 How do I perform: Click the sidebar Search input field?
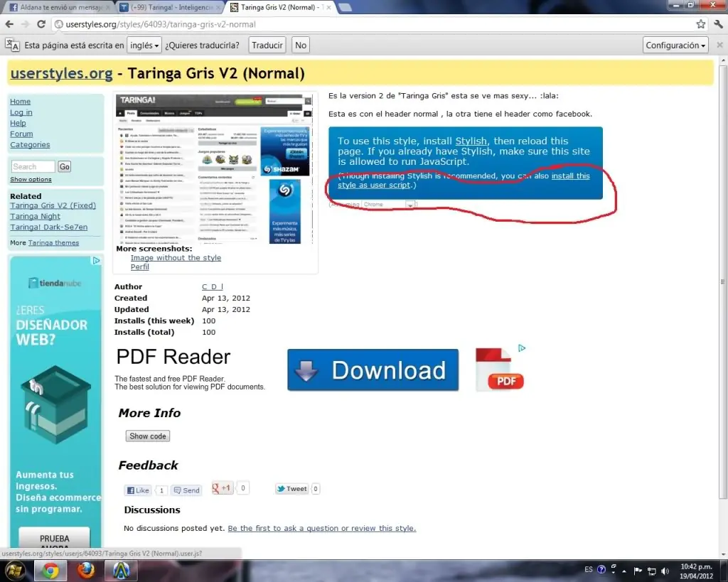pos(33,166)
